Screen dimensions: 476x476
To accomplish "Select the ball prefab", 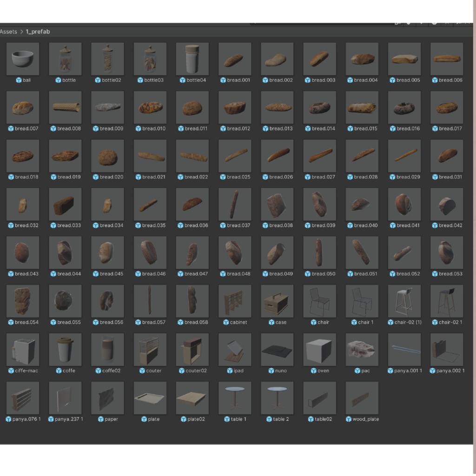I will click(x=23, y=59).
